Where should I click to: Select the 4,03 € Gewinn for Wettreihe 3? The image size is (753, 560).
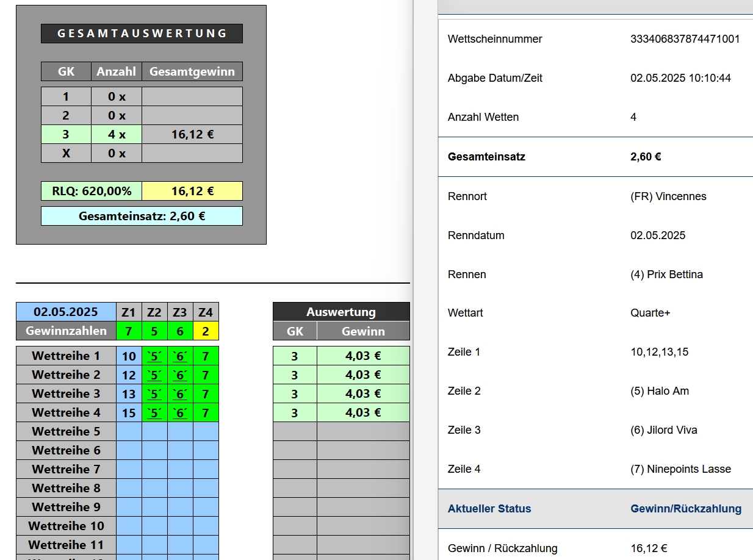click(363, 393)
